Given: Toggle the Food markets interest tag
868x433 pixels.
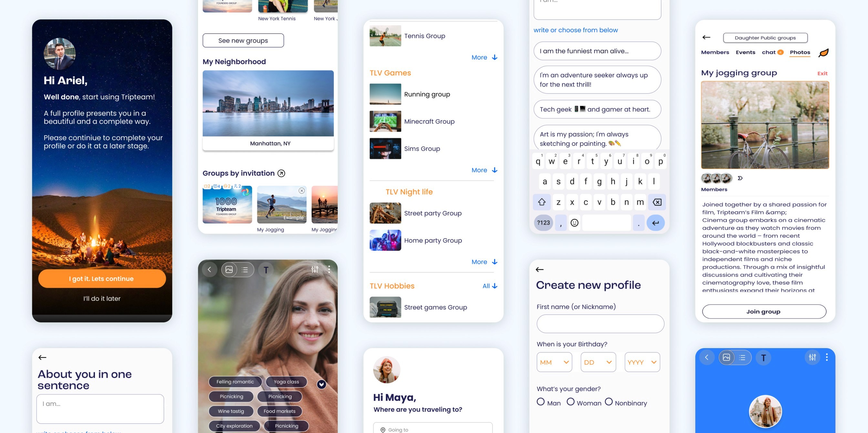Looking at the screenshot, I should [x=279, y=411].
